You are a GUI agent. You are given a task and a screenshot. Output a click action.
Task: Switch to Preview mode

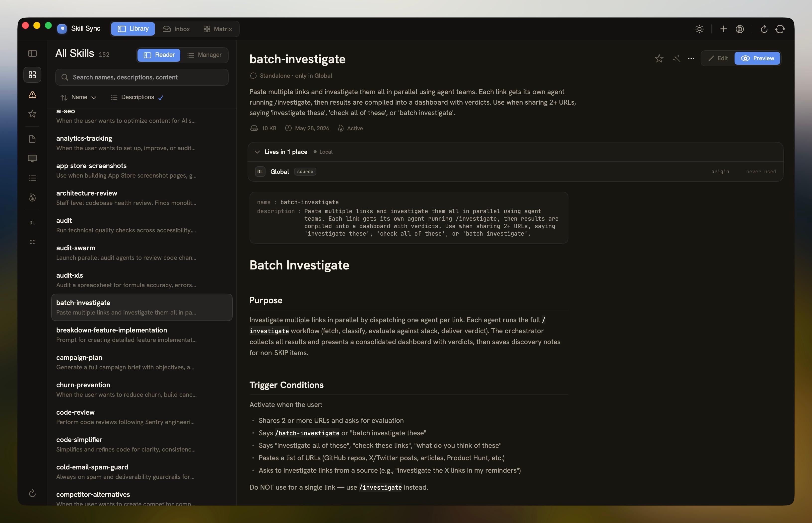757,59
